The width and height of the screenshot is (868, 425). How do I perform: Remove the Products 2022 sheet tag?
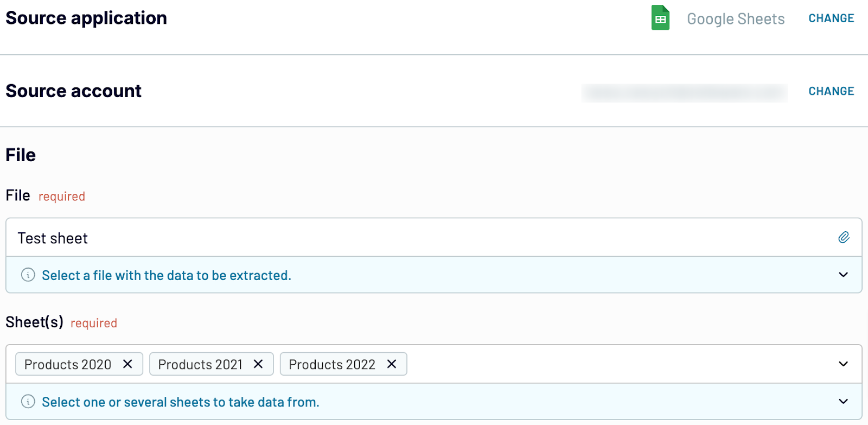point(392,364)
